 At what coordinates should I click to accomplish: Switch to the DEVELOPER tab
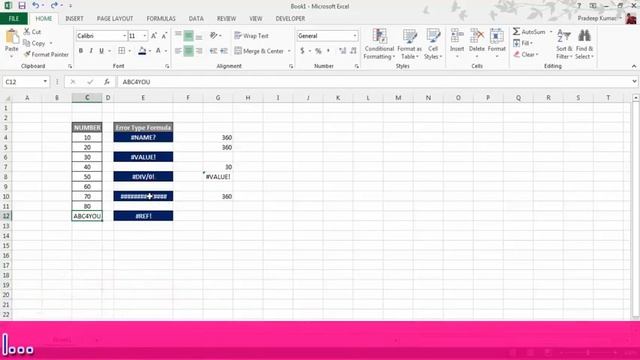point(290,19)
